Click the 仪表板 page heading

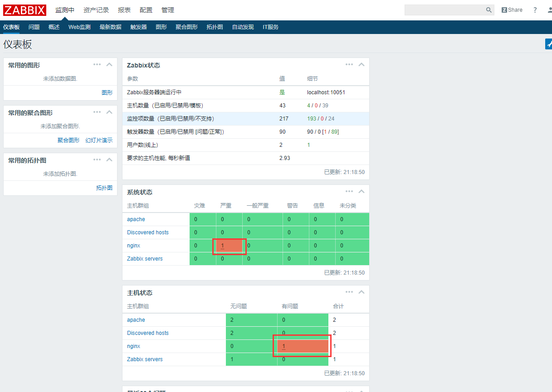(x=18, y=44)
